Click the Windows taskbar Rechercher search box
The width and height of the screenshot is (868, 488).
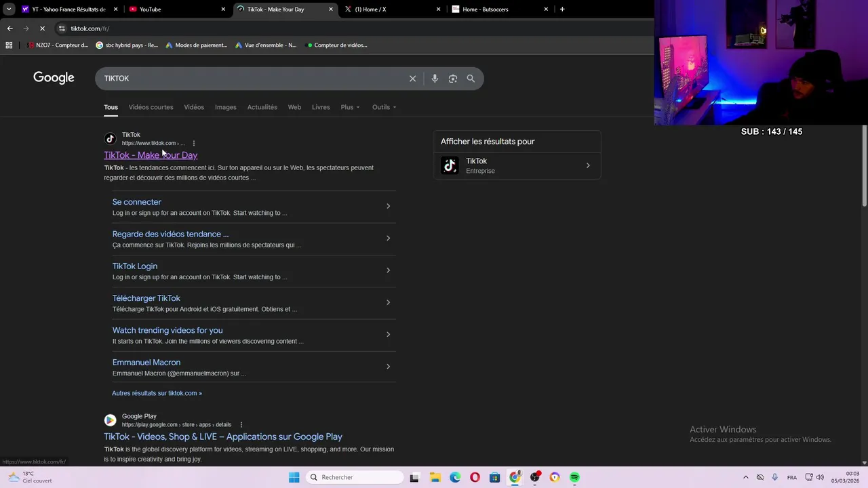(x=353, y=477)
